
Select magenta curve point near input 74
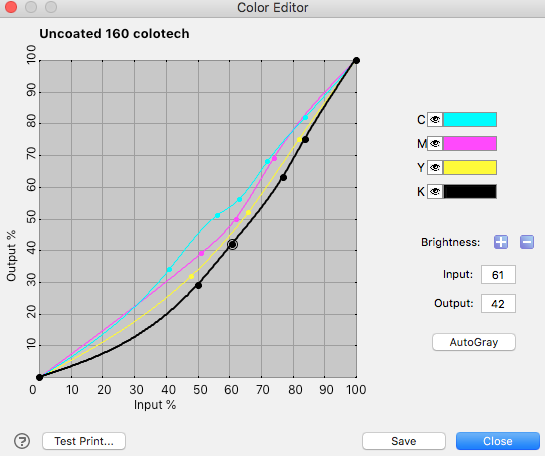click(274, 158)
